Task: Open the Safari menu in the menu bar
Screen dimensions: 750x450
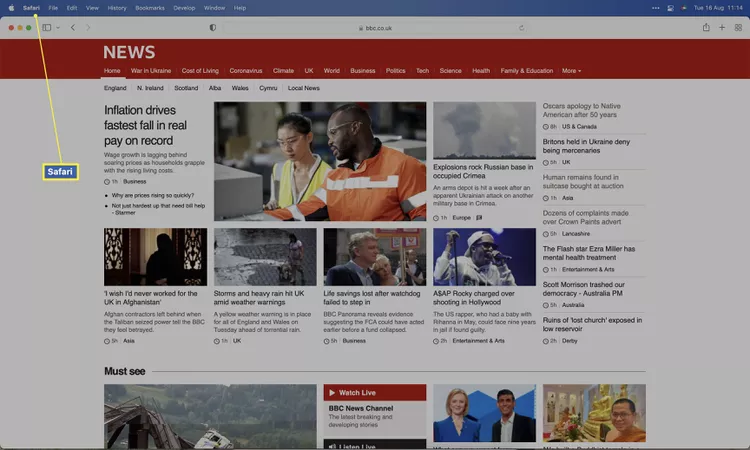Action: (x=31, y=8)
